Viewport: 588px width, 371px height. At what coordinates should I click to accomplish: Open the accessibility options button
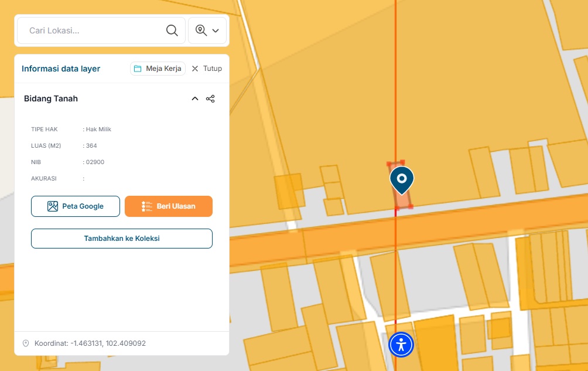(401, 345)
